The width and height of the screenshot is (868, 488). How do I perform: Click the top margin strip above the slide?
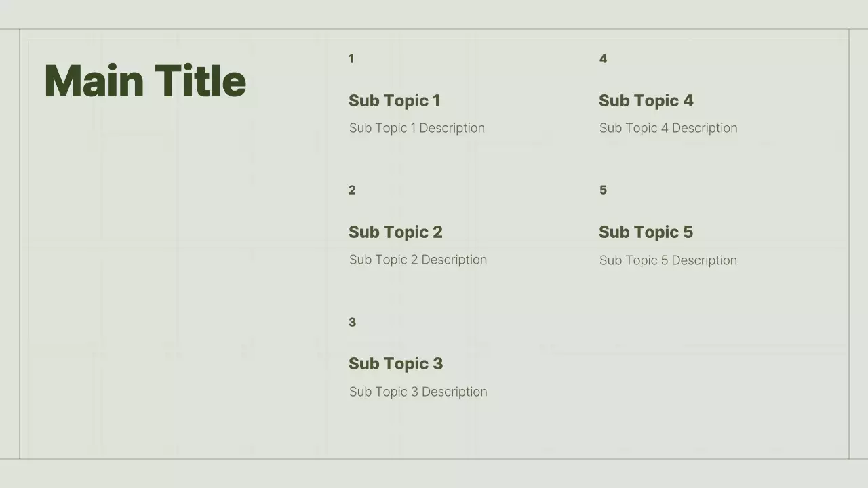pos(434,14)
